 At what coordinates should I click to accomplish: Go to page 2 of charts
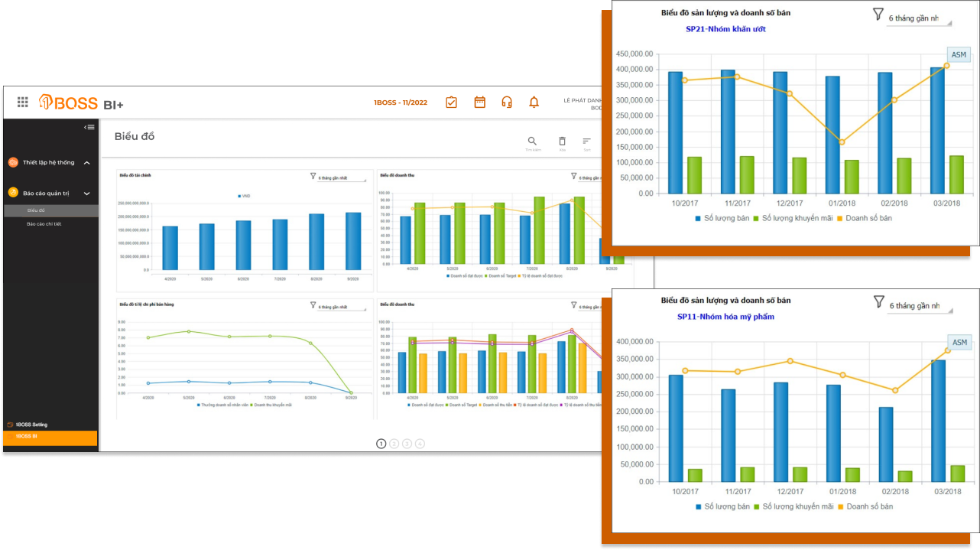point(394,444)
